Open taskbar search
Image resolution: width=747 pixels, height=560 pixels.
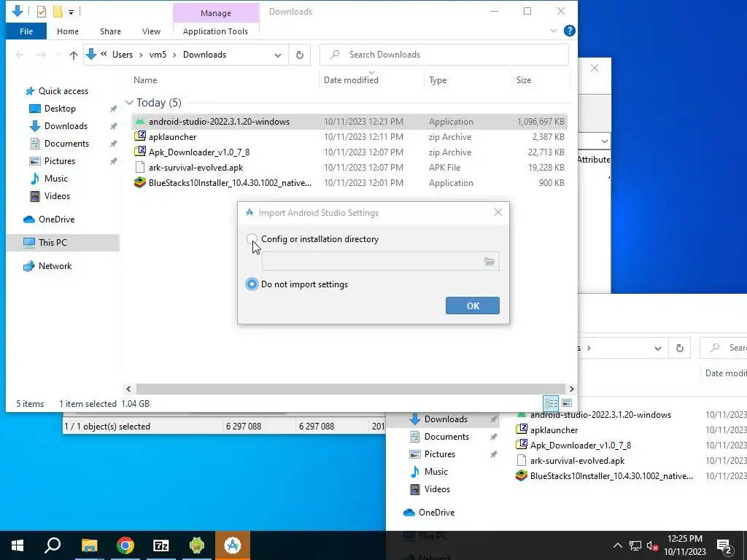(53, 545)
